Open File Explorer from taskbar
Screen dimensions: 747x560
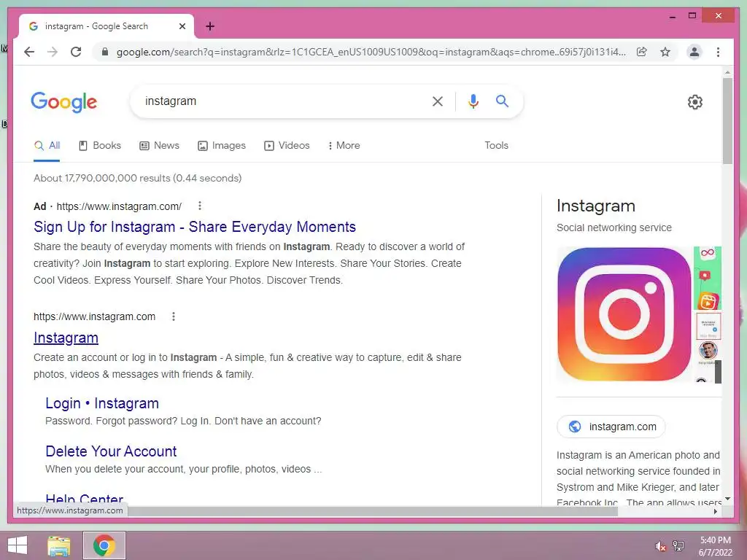coord(59,545)
